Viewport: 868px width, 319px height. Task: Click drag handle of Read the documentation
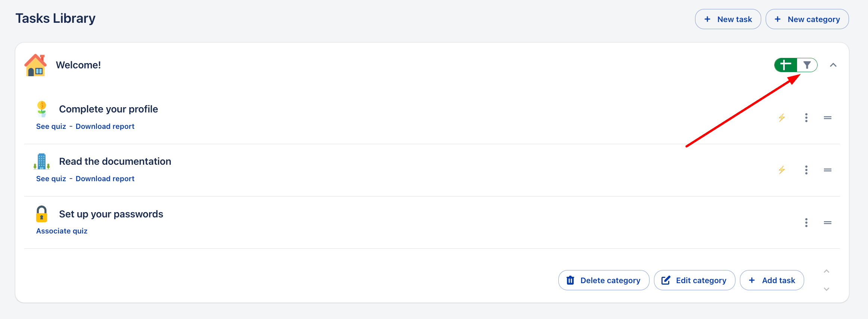(828, 170)
